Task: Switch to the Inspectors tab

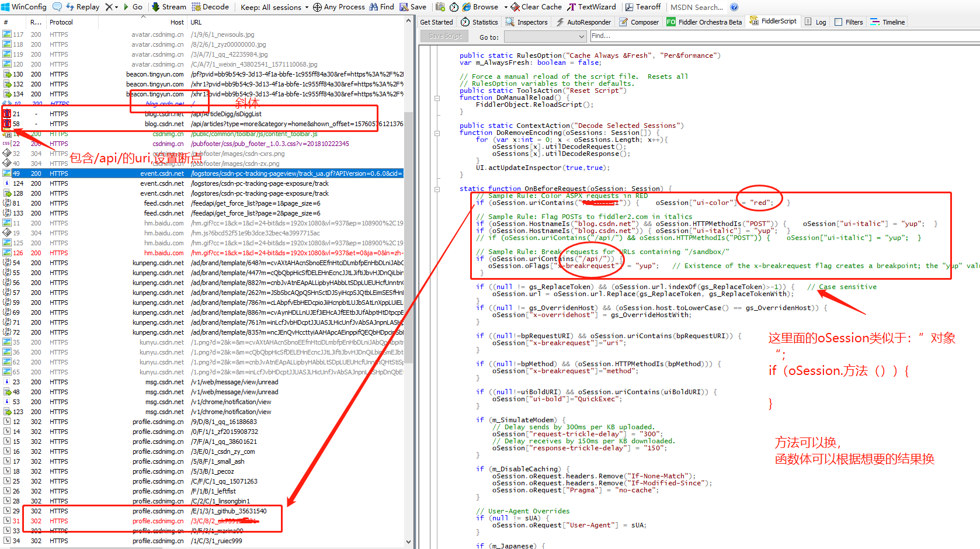Action: coord(527,22)
